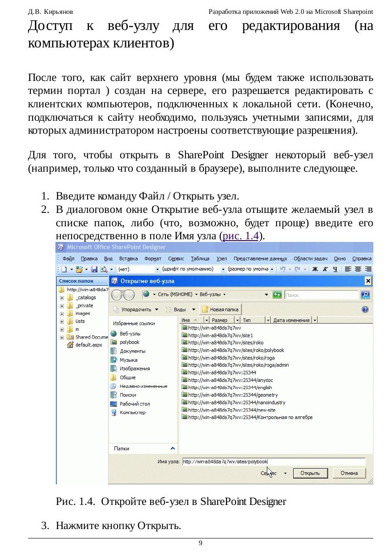
Task: Expand the _catalogs folder tree node
Action: [x=62, y=298]
